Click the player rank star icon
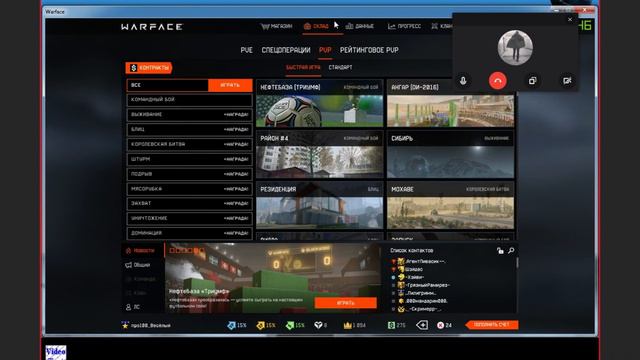Screen dimensions: 640x360 click(x=125, y=325)
